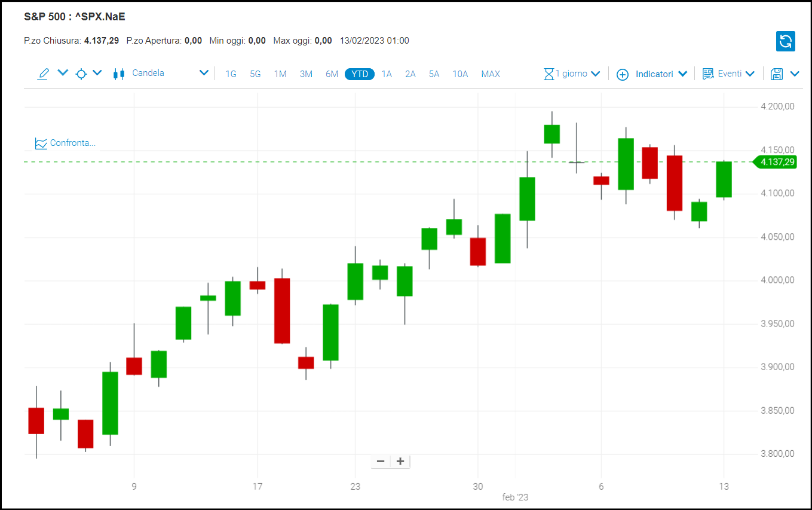The height and width of the screenshot is (510, 812).
Task: Open the 1 giorno interval dropdown
Action: pos(595,74)
